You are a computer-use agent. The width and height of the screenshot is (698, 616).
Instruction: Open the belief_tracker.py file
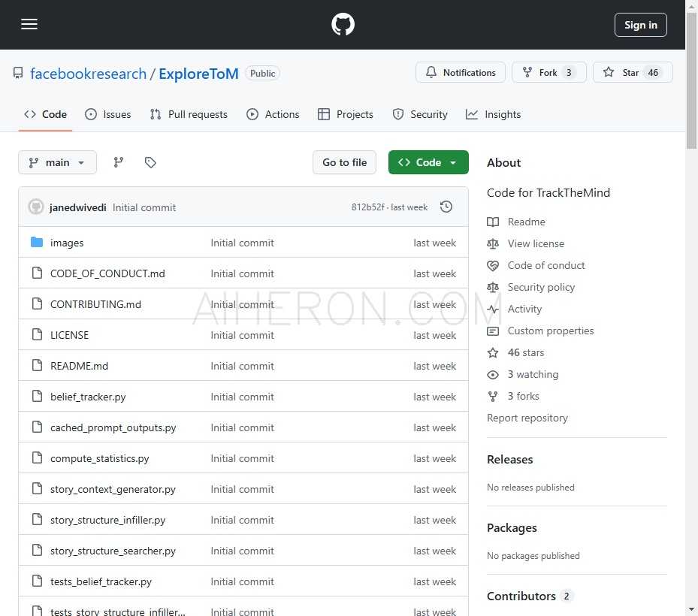(88, 397)
